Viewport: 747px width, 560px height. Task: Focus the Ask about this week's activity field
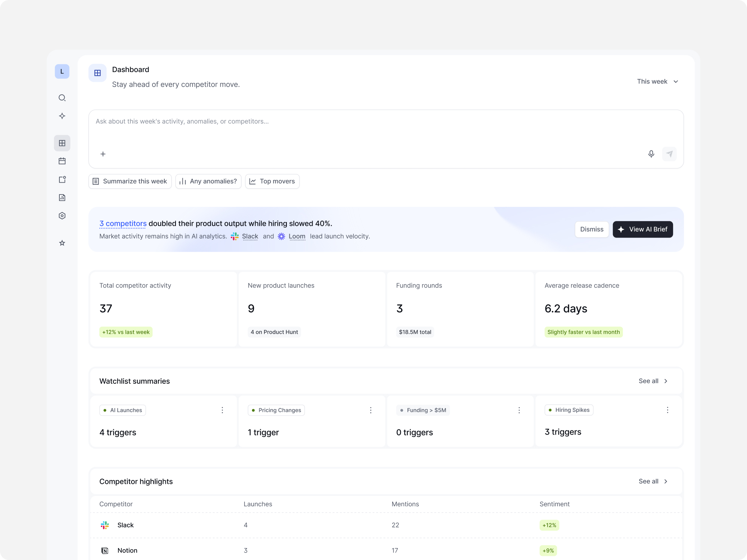[x=386, y=139]
